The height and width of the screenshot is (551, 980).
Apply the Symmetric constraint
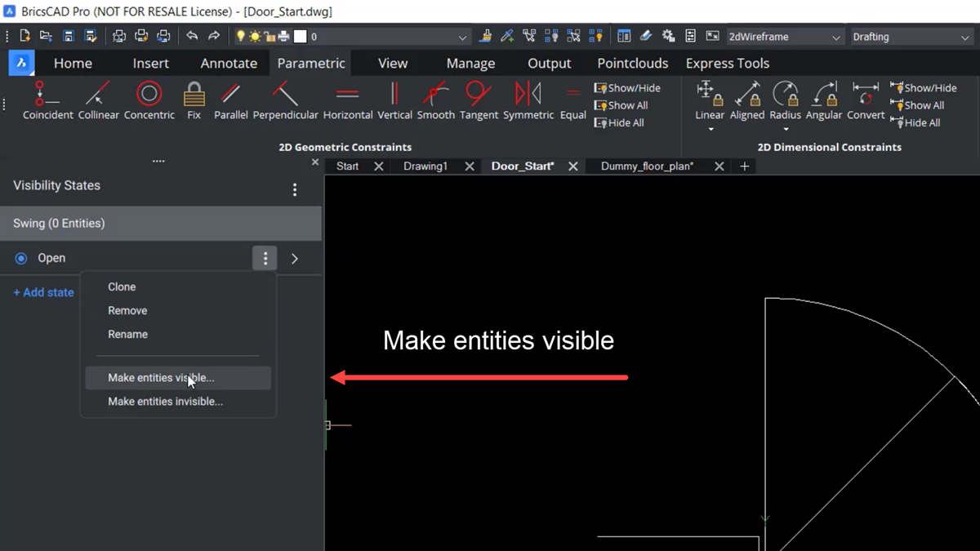click(x=528, y=100)
